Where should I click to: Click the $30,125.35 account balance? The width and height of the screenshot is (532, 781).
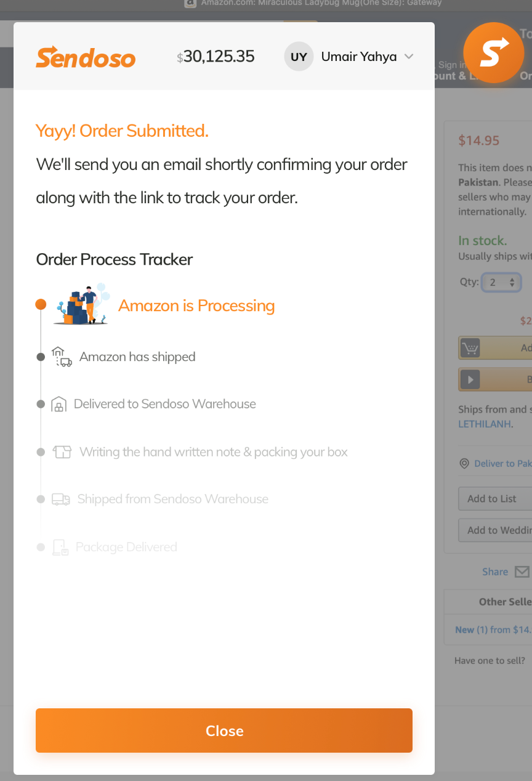point(216,57)
